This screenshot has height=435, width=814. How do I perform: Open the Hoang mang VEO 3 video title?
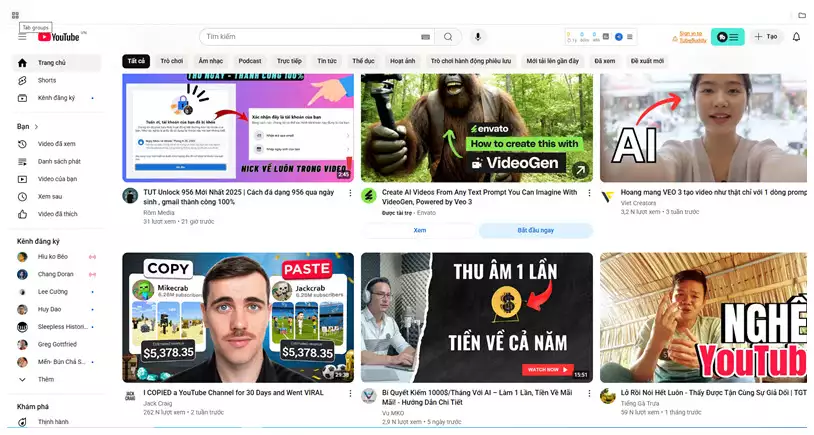point(714,193)
